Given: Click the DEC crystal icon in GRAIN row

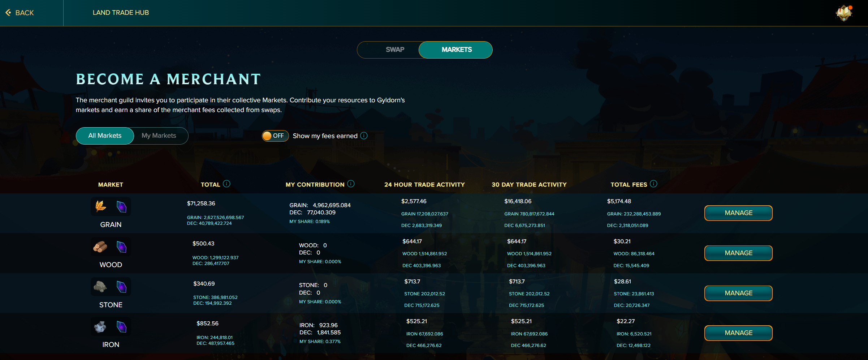Looking at the screenshot, I should click(121, 206).
